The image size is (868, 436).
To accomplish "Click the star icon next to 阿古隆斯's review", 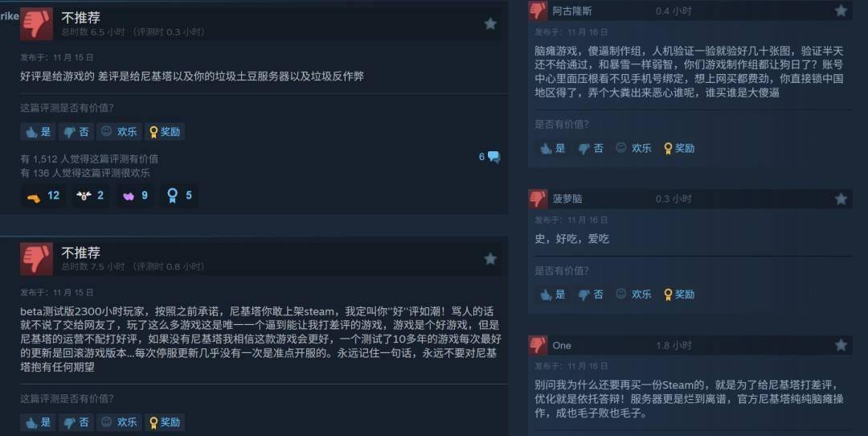I will click(841, 10).
